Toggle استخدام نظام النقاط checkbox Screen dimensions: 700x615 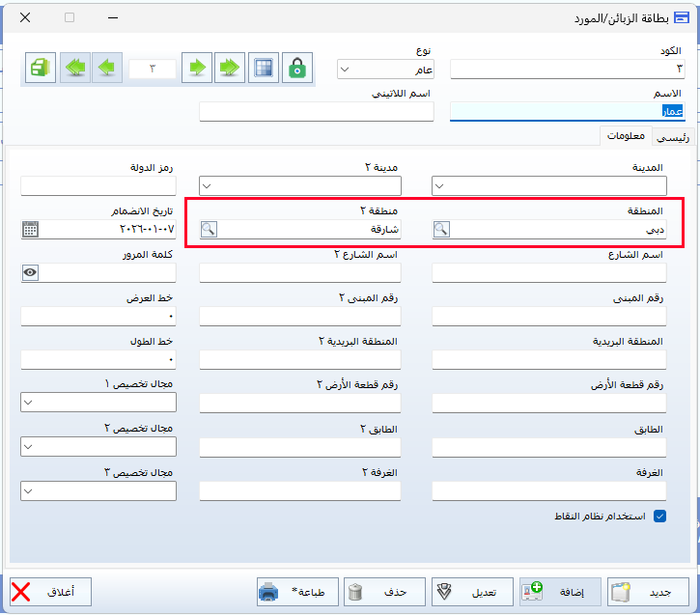(660, 516)
